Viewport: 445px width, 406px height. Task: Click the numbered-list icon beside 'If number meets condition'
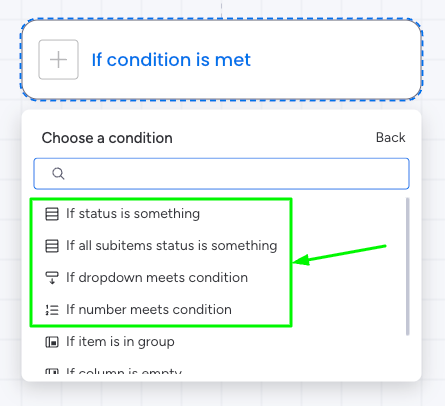click(x=52, y=310)
